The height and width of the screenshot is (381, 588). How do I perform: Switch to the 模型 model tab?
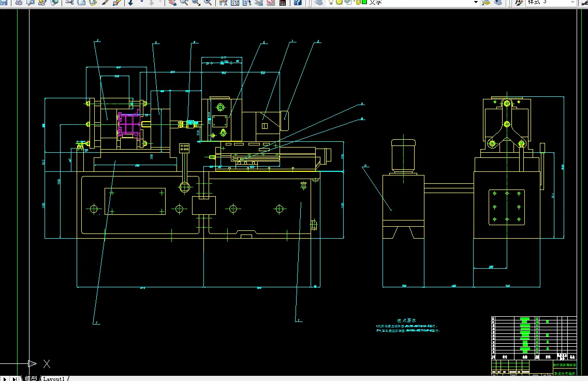(x=31, y=378)
